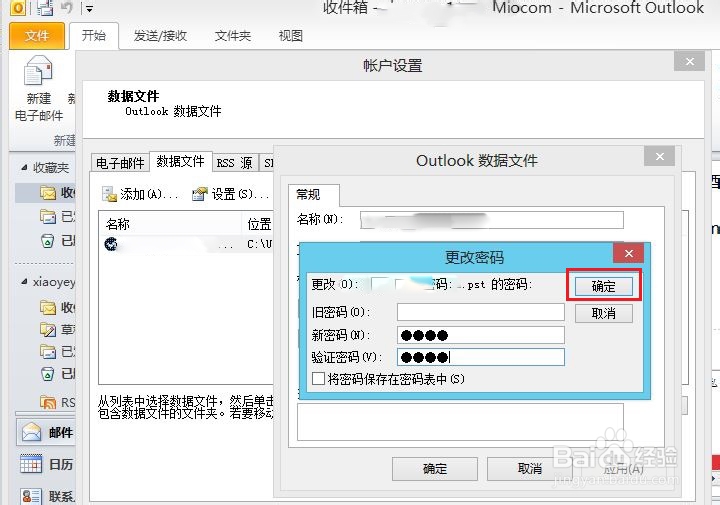Close the Outlook 数据文件 dialog
The width and height of the screenshot is (720, 505).
[x=659, y=157]
